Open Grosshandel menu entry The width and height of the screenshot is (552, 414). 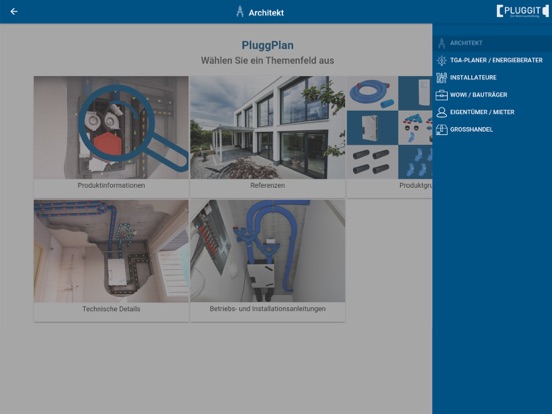(x=492, y=129)
